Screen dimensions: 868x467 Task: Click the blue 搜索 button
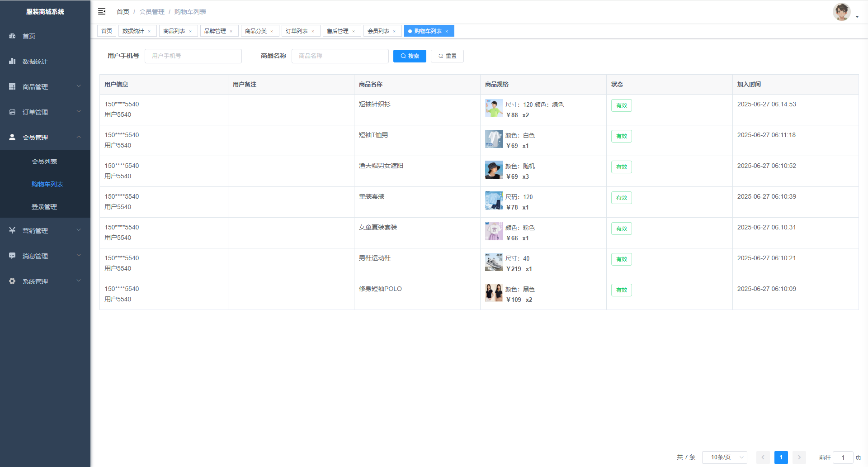point(410,56)
